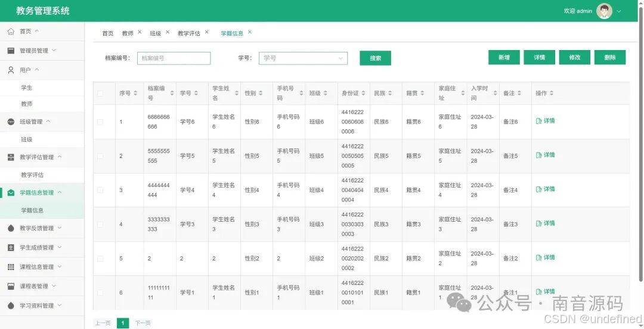Collapse the 用户 menu
This screenshot has height=329, width=644.
[37, 70]
